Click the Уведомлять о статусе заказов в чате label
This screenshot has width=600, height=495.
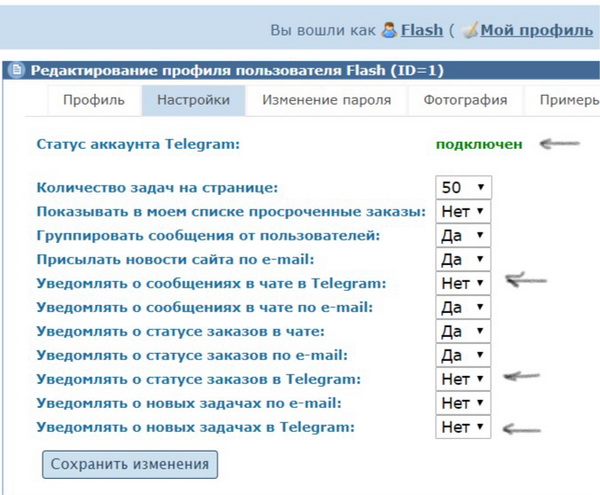(x=181, y=332)
